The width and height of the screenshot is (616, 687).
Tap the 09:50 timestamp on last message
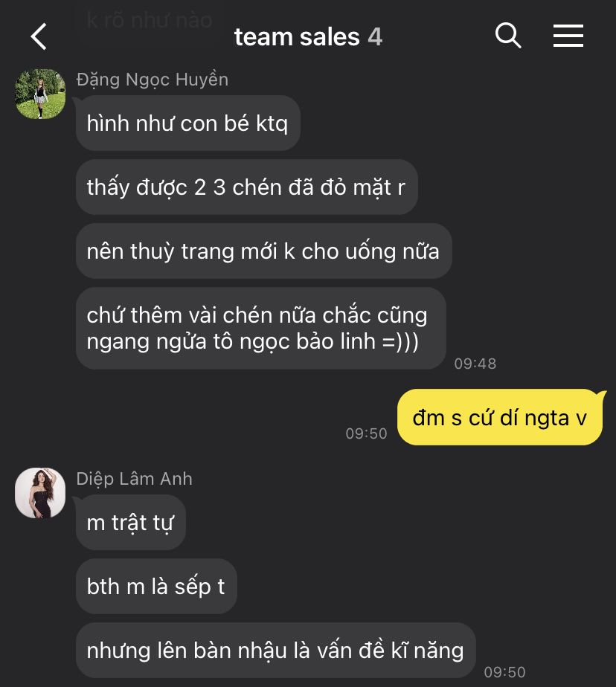pyautogui.click(x=504, y=671)
